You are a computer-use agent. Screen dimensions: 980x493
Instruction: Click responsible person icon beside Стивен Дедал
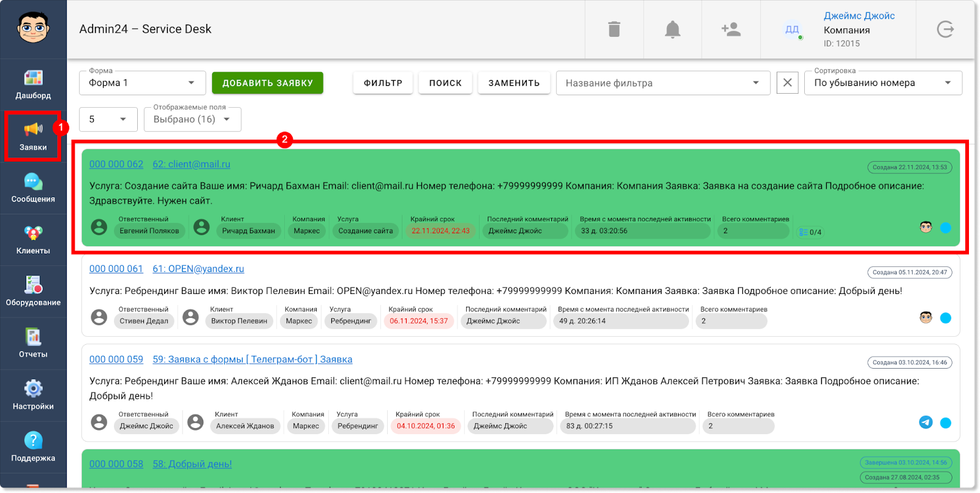tap(99, 317)
